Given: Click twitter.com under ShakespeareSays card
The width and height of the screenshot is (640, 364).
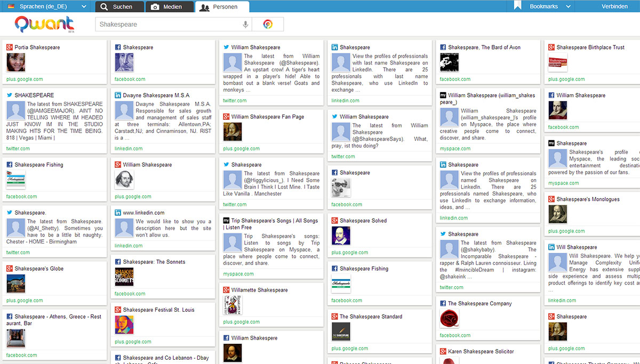Looking at the screenshot, I should [343, 157].
